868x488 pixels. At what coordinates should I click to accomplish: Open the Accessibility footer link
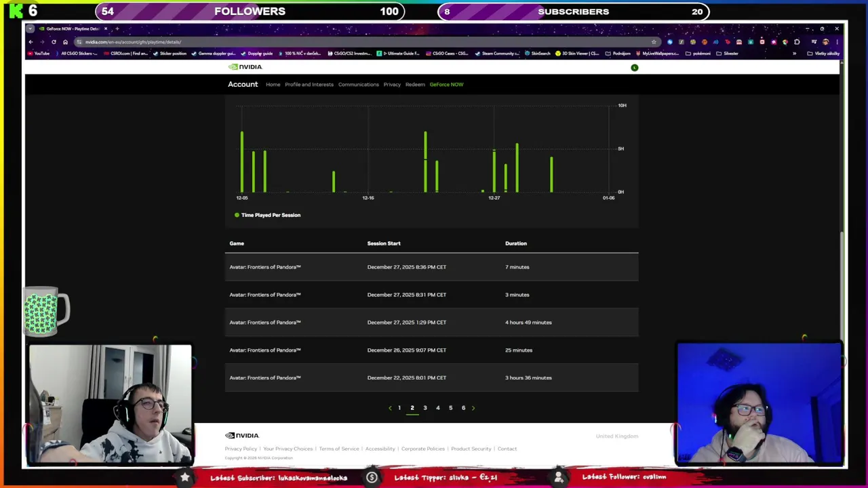[x=380, y=449]
